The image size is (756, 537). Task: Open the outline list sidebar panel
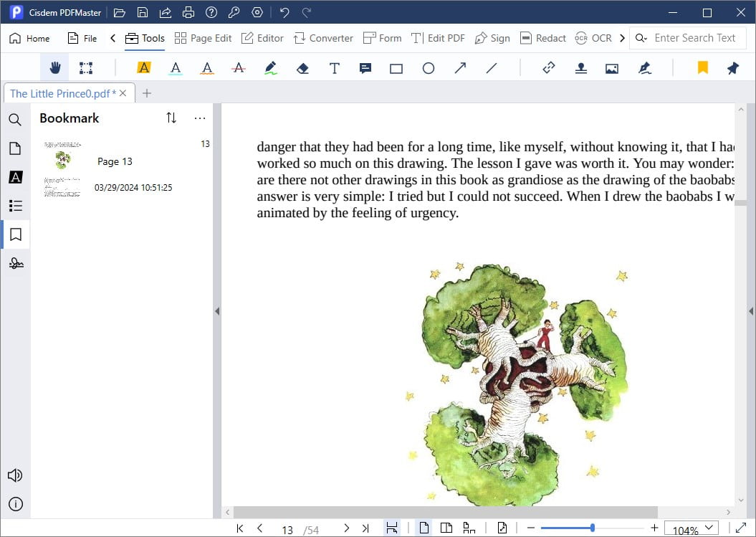(x=16, y=206)
